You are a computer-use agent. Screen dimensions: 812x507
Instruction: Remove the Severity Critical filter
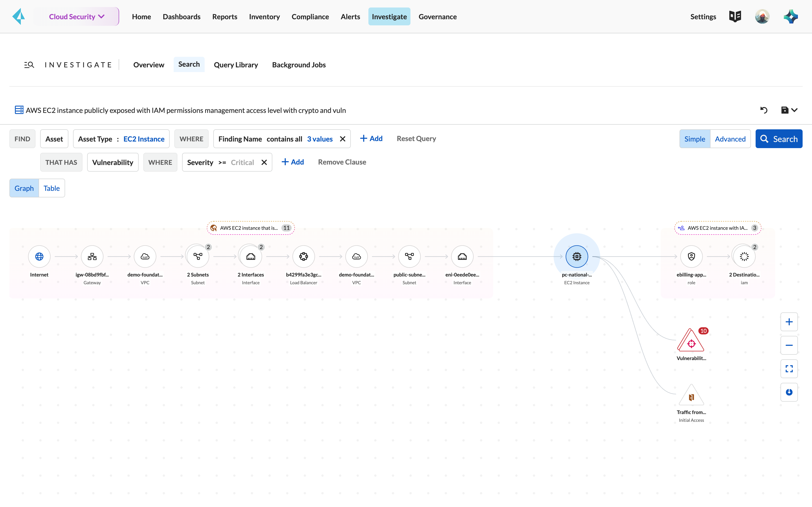click(x=264, y=162)
